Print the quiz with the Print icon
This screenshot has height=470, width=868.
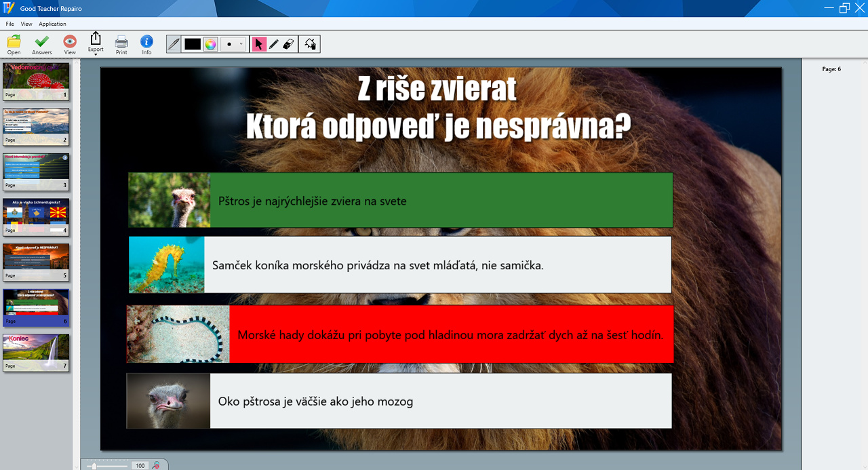coord(121,43)
